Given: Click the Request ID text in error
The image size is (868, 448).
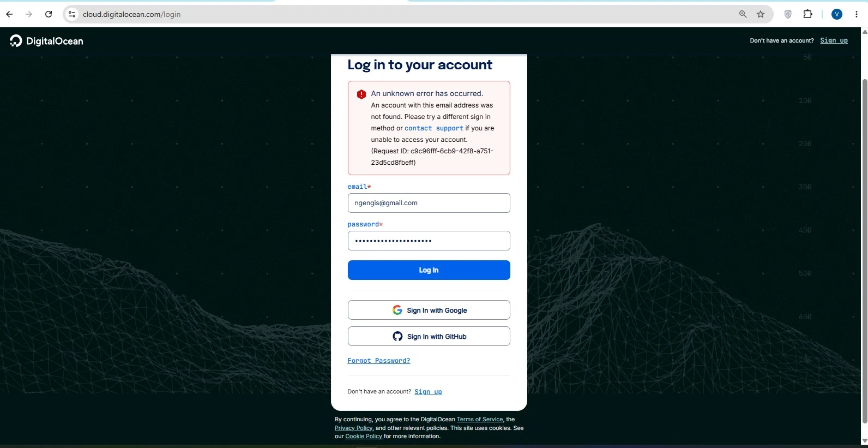Looking at the screenshot, I should (x=432, y=157).
